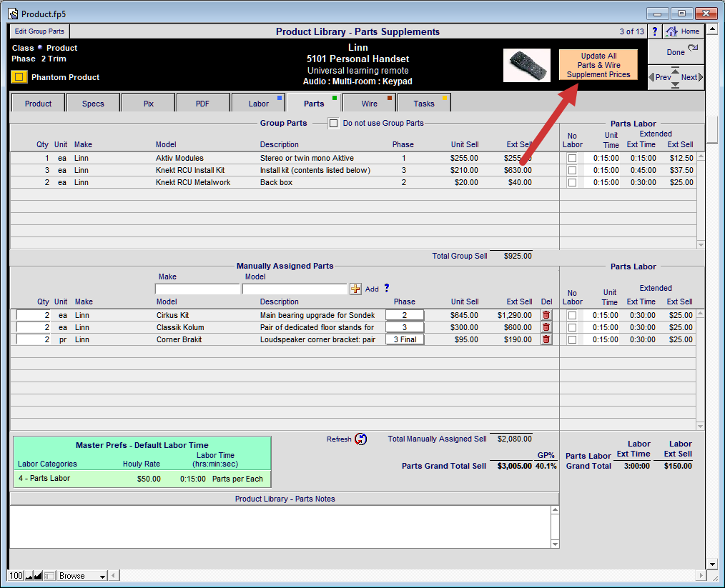Click the 100 zoom percentage box
This screenshot has height=588, width=725.
pos(16,576)
